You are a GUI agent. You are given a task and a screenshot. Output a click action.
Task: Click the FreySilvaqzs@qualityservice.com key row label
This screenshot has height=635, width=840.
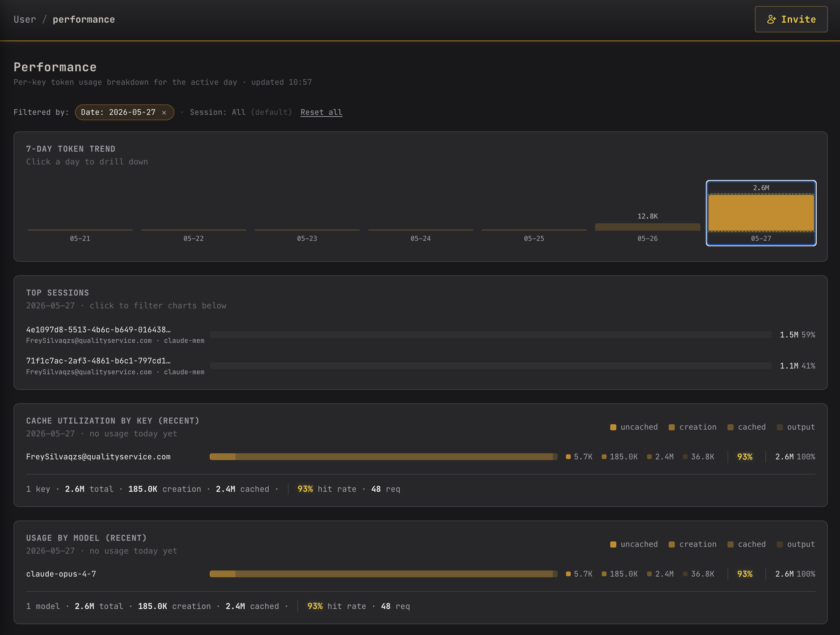point(98,457)
